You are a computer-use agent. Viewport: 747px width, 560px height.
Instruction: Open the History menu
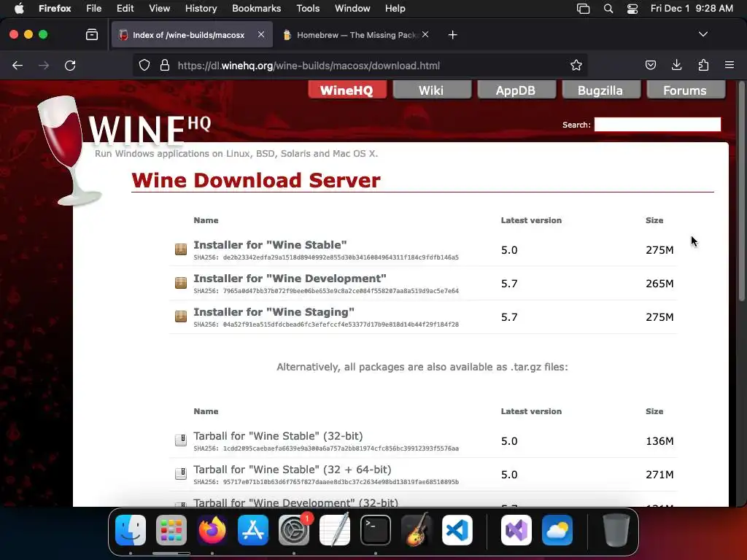[201, 9]
